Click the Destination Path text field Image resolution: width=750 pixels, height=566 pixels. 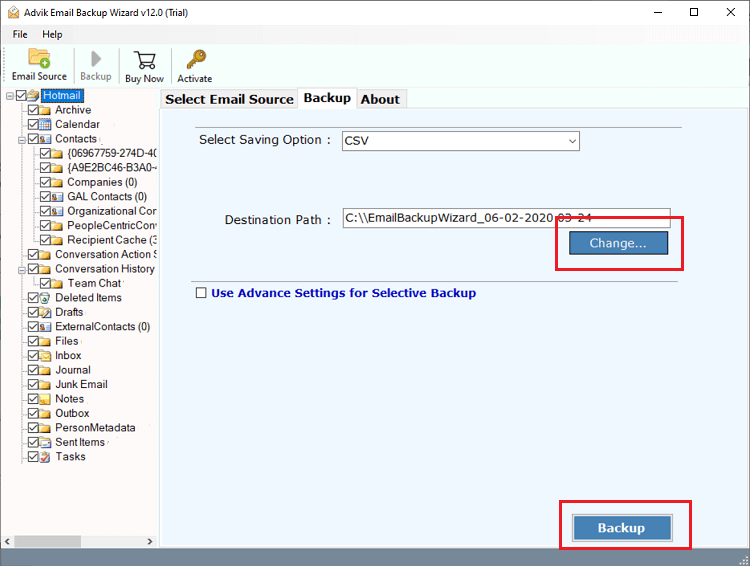click(x=506, y=218)
